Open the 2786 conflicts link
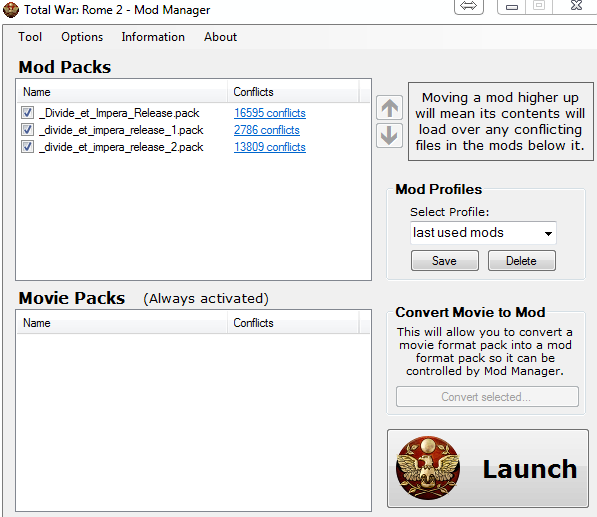The width and height of the screenshot is (597, 517). pyautogui.click(x=267, y=130)
